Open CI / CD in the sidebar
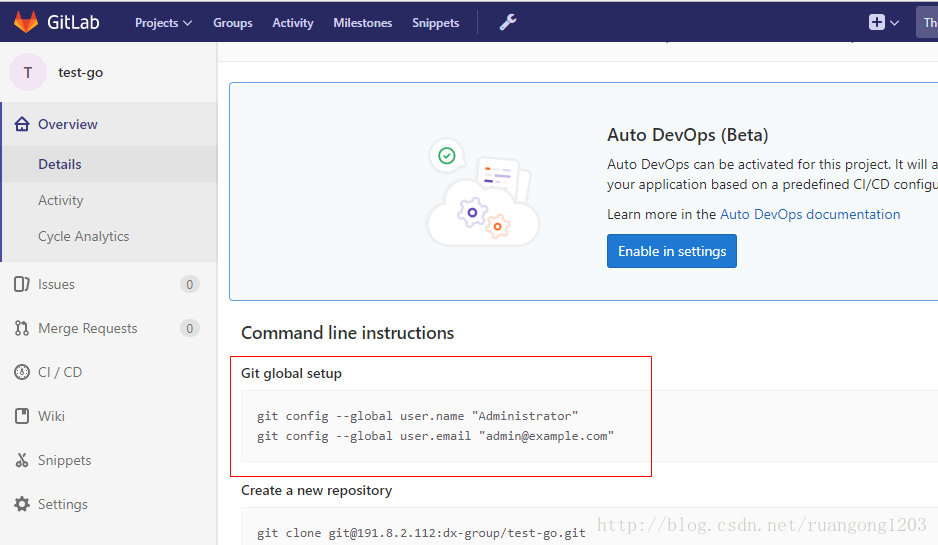 point(60,372)
